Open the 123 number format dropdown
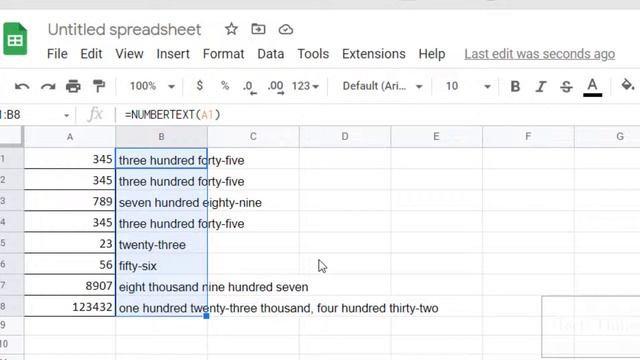Viewport: 640px width, 360px height. pos(305,86)
